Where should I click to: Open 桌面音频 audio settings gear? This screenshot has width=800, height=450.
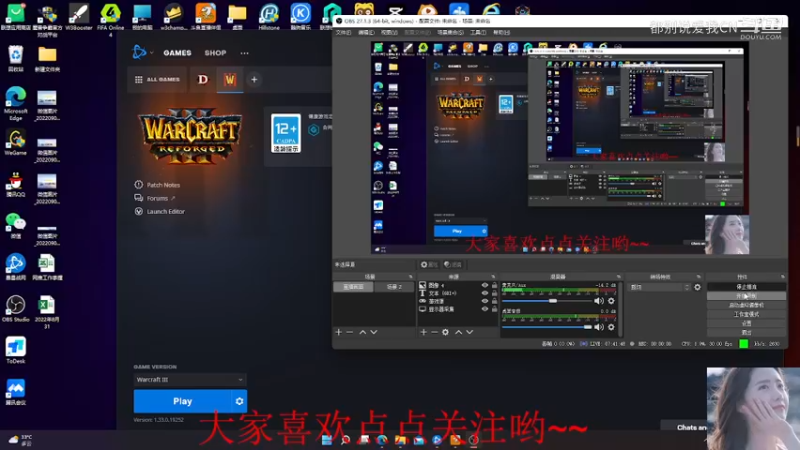click(x=611, y=327)
